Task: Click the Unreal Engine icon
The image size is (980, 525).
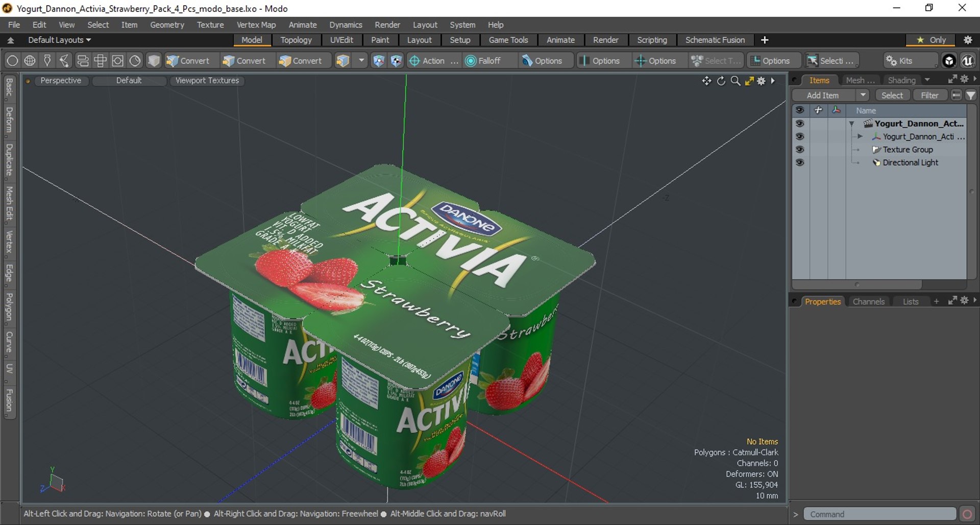Action: point(968,61)
